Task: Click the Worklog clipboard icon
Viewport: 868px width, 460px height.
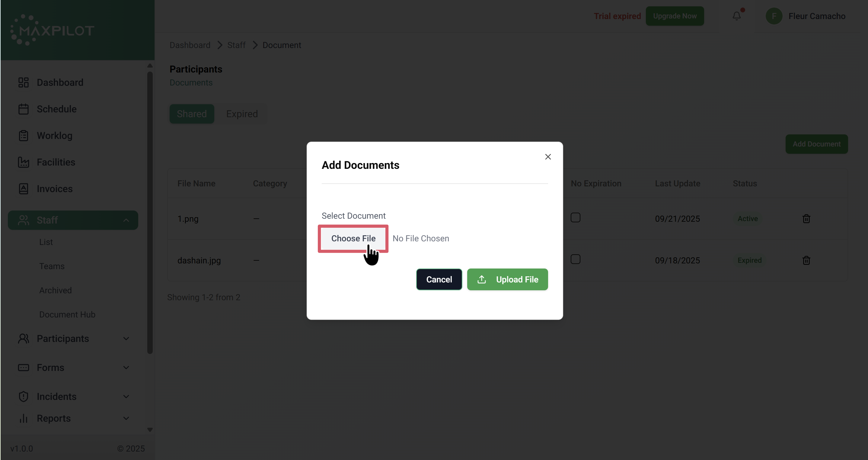Action: pos(23,136)
